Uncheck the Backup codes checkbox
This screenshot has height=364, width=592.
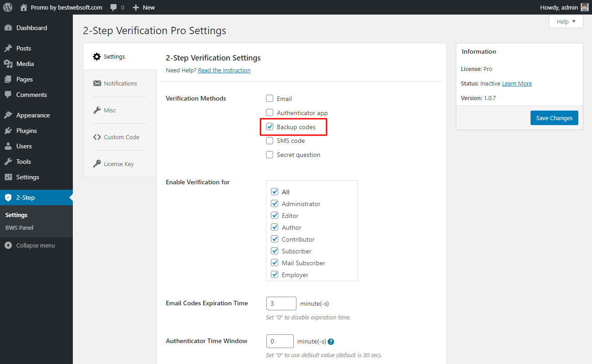[x=270, y=126]
